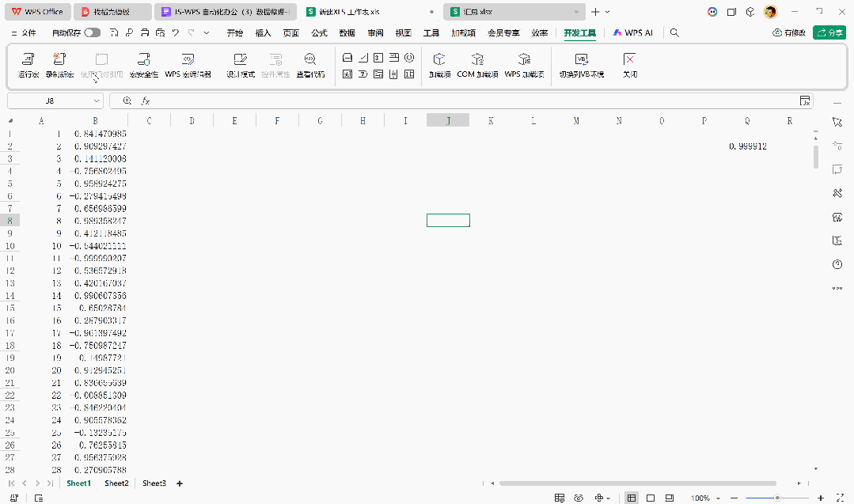Open the quick access toolbar chevron menu
Image resolution: width=854 pixels, height=504 pixels.
[x=207, y=32]
